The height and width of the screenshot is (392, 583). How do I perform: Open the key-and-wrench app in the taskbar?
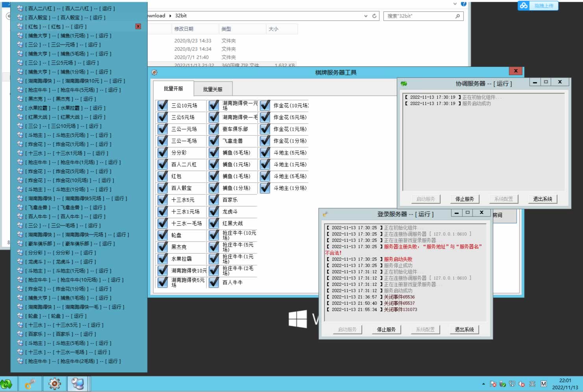coord(30,383)
